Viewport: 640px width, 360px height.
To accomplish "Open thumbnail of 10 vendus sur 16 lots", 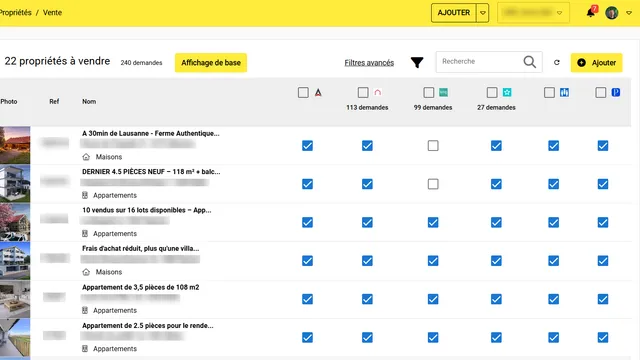I will coord(15,222).
